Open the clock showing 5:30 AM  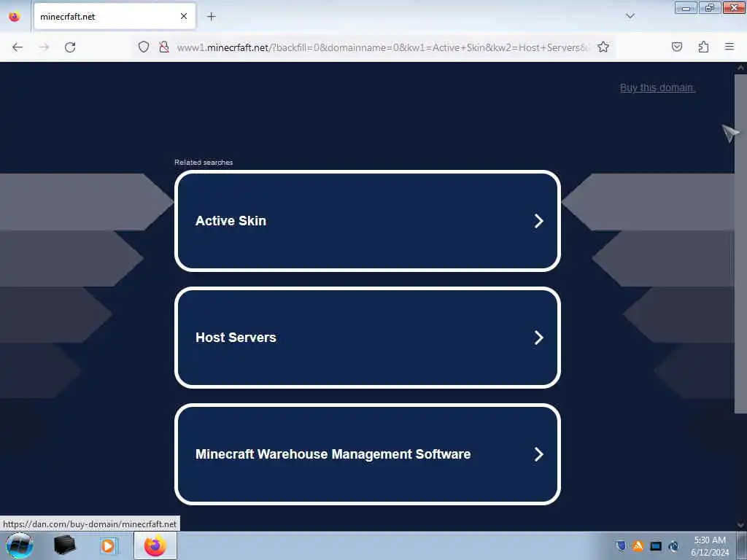[x=710, y=546]
